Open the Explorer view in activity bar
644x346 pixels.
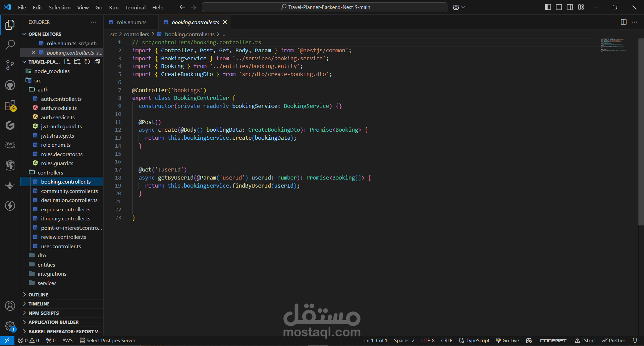[10, 25]
